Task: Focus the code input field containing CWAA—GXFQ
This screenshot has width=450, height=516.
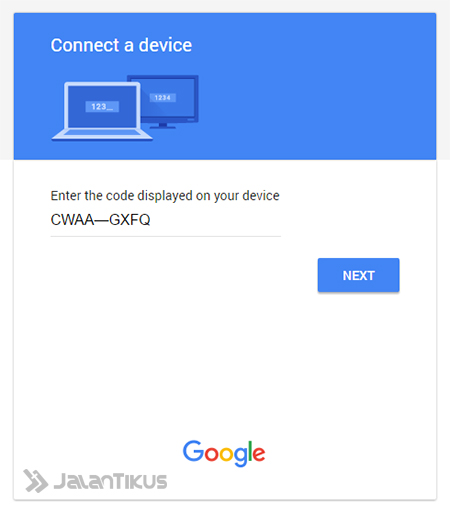Action: 165,220
